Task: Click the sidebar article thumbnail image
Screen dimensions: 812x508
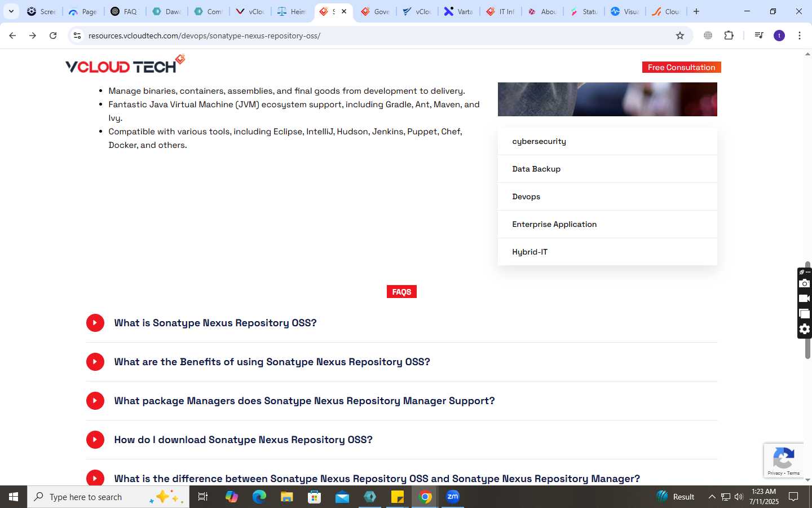Action: coord(607,99)
